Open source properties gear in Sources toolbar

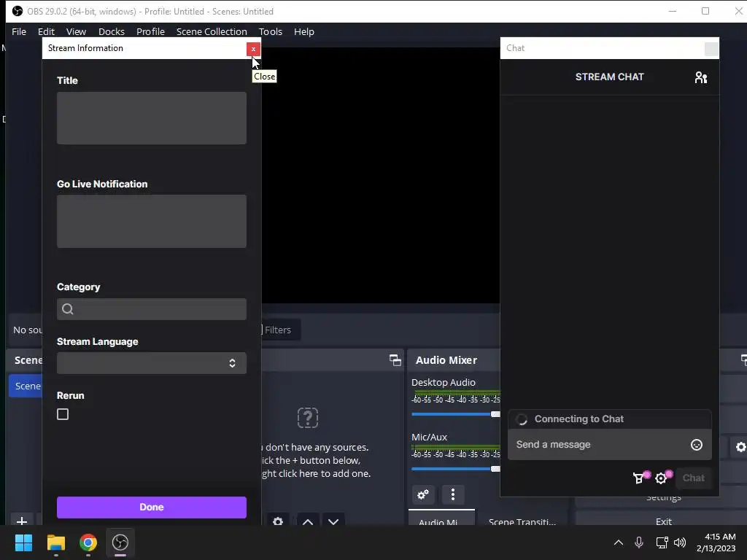(x=278, y=520)
